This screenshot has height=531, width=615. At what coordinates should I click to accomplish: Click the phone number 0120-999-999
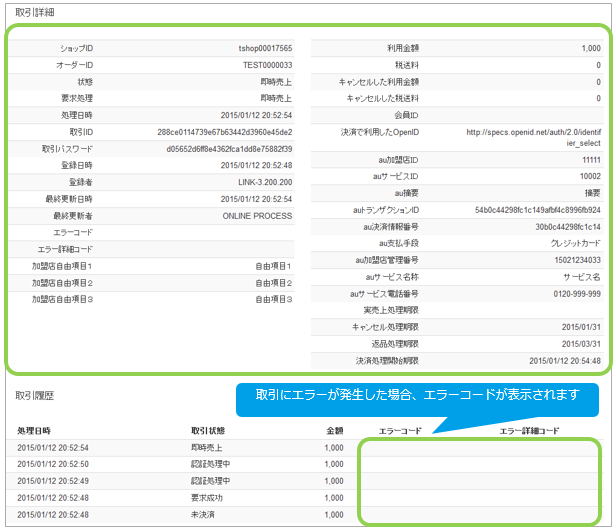577,294
